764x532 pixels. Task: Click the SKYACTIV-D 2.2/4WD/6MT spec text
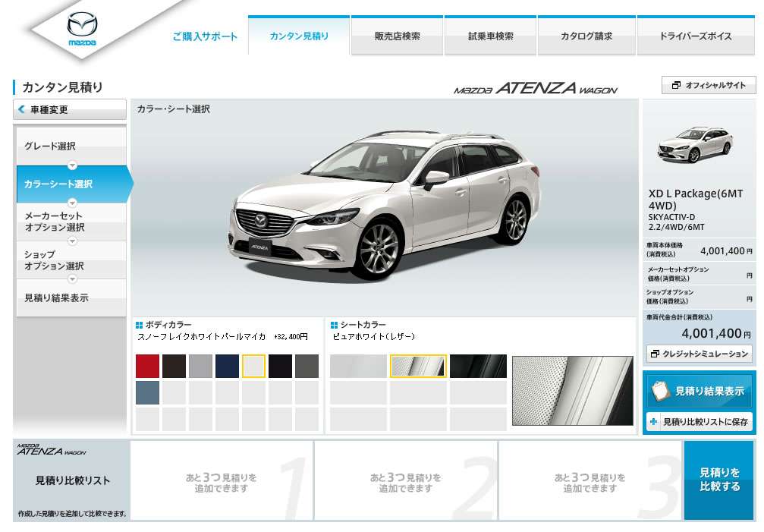coord(676,222)
